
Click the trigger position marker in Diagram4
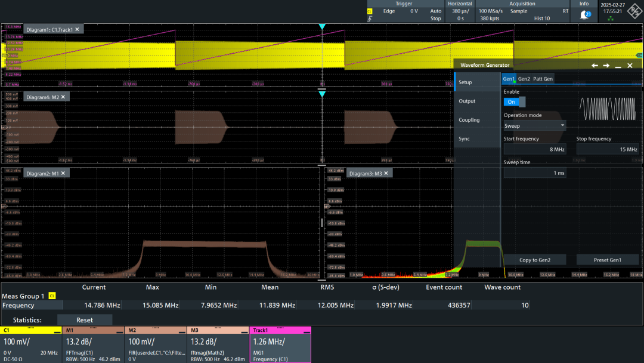(x=322, y=94)
